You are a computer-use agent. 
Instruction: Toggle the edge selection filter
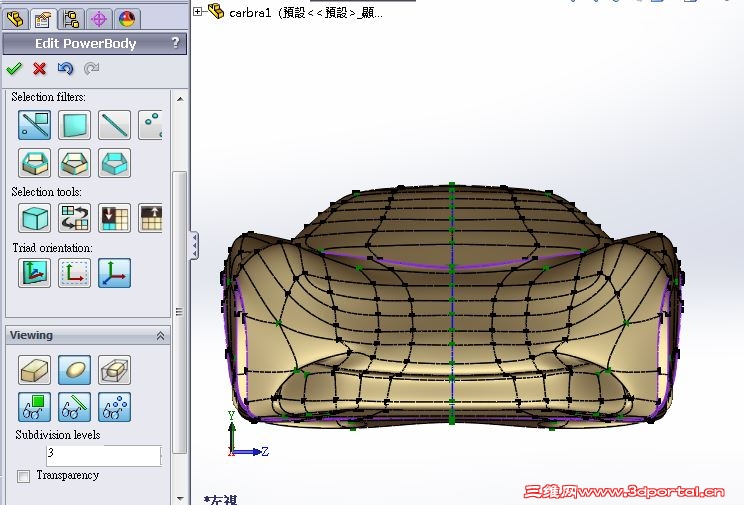pyautogui.click(x=114, y=125)
